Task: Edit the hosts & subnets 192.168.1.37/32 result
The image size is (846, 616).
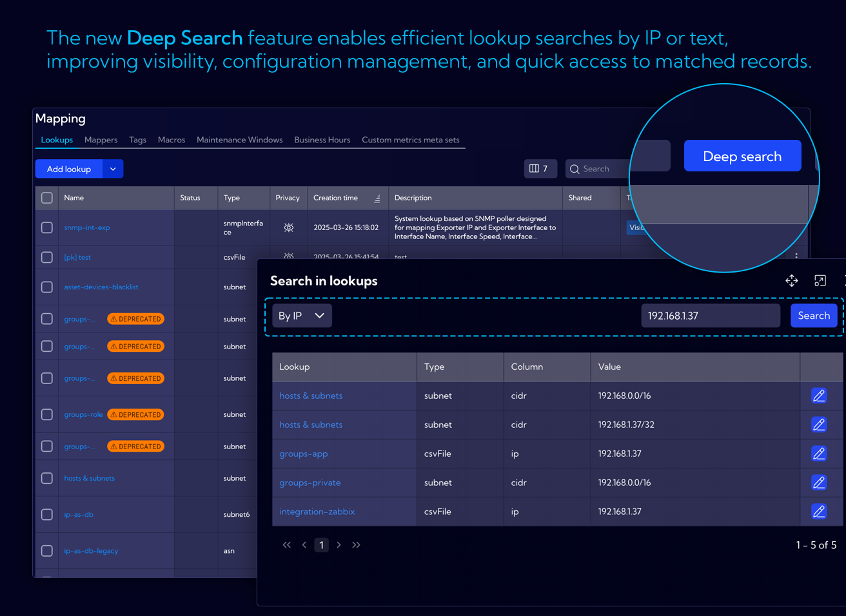Action: coord(819,425)
